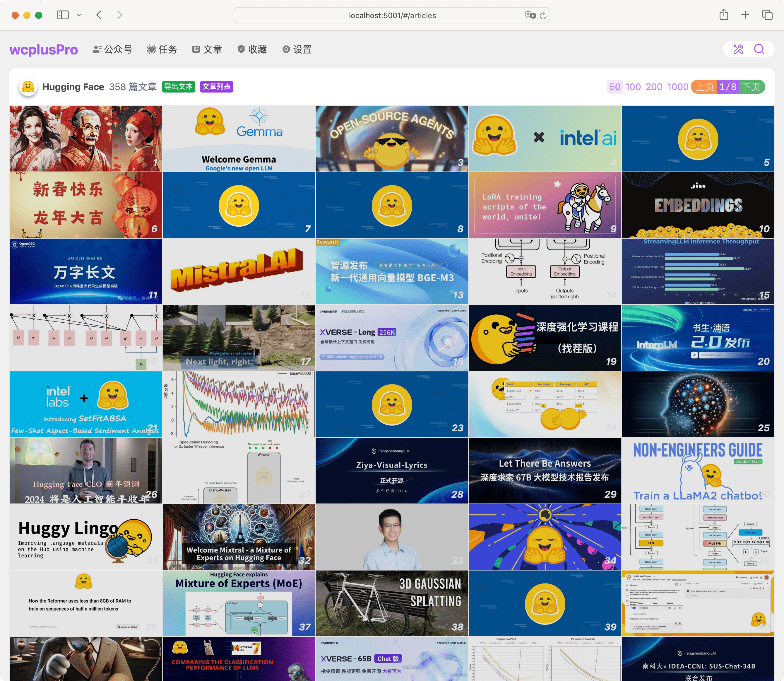Expand the sidebar dropdown chevron
The image size is (784, 681).
point(79,15)
